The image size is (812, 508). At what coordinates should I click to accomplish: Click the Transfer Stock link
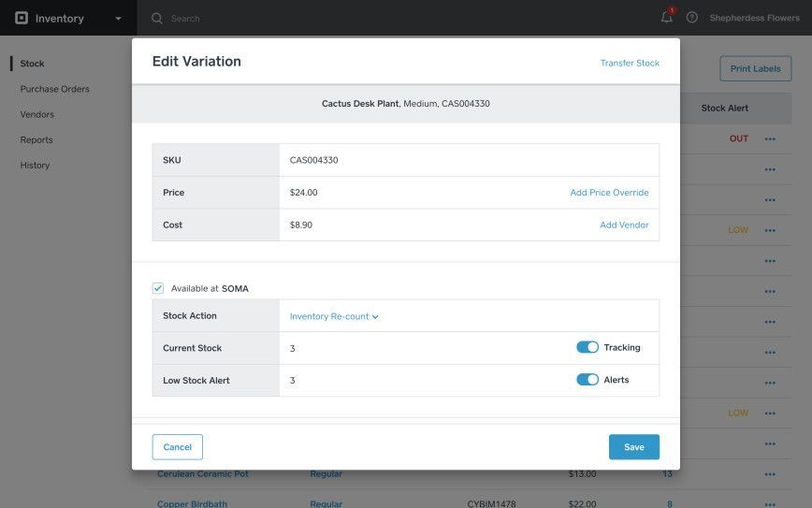630,63
